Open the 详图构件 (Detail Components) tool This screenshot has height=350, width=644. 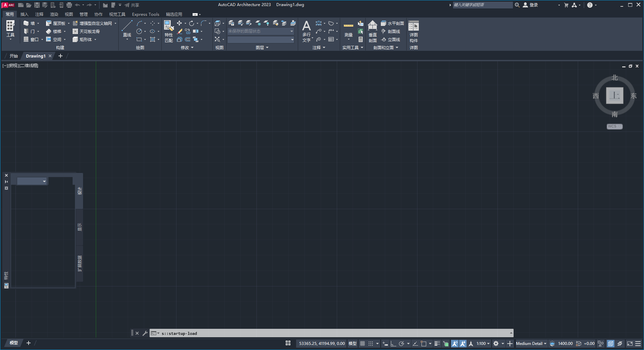[x=413, y=31]
